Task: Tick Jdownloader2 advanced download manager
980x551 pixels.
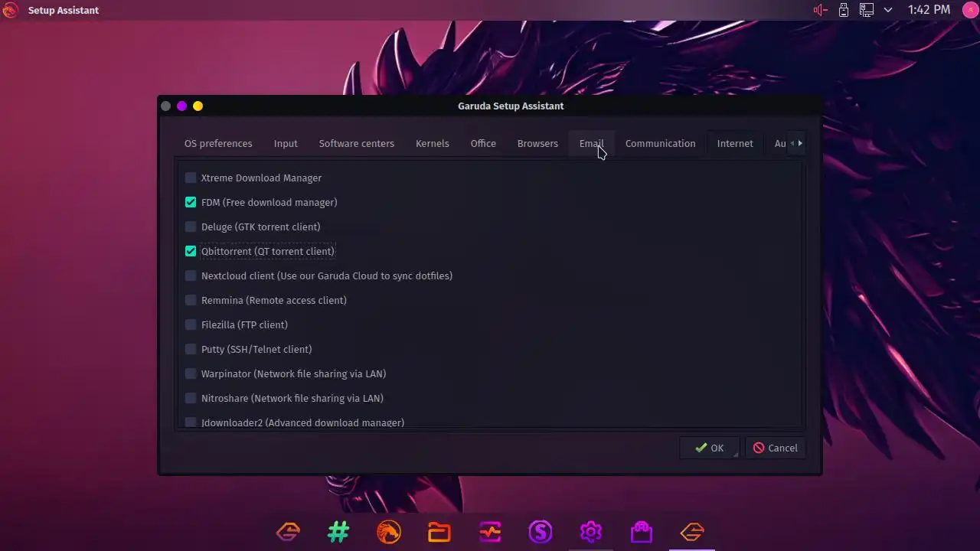Action: 191,422
